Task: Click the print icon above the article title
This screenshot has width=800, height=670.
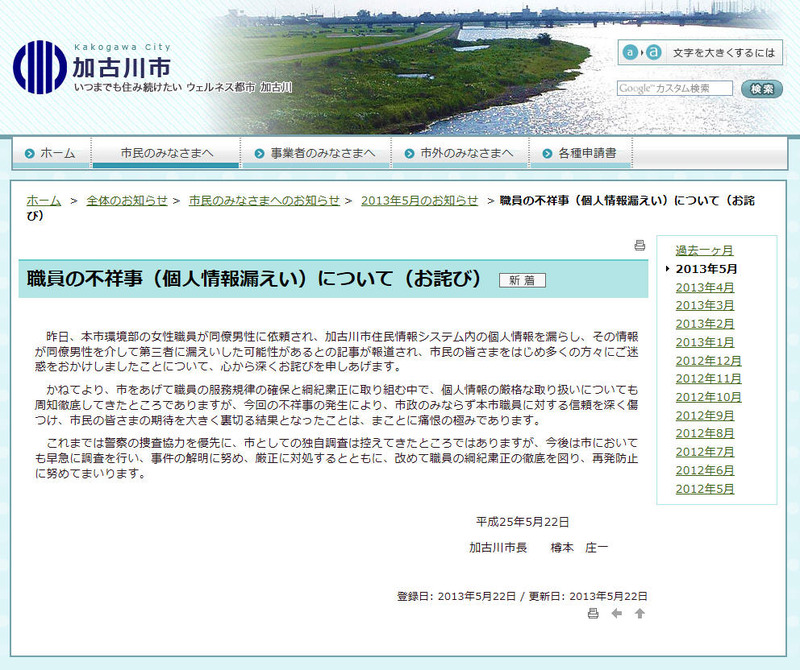Action: (x=640, y=246)
